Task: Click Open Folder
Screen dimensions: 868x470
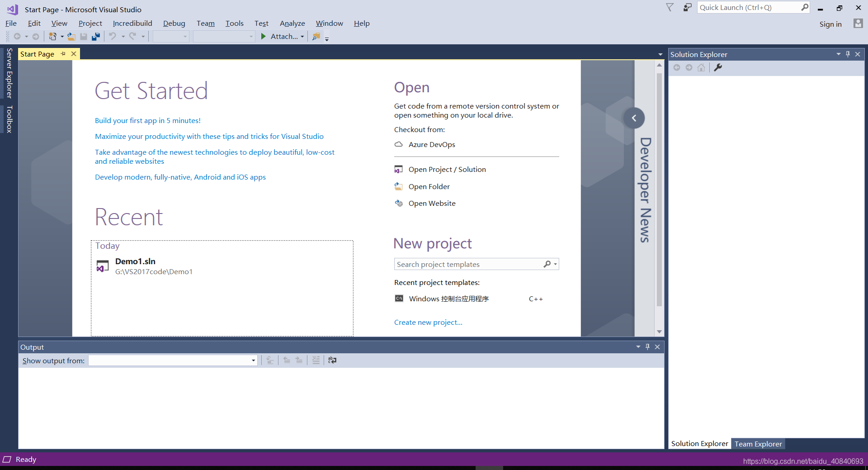Action: click(x=429, y=186)
